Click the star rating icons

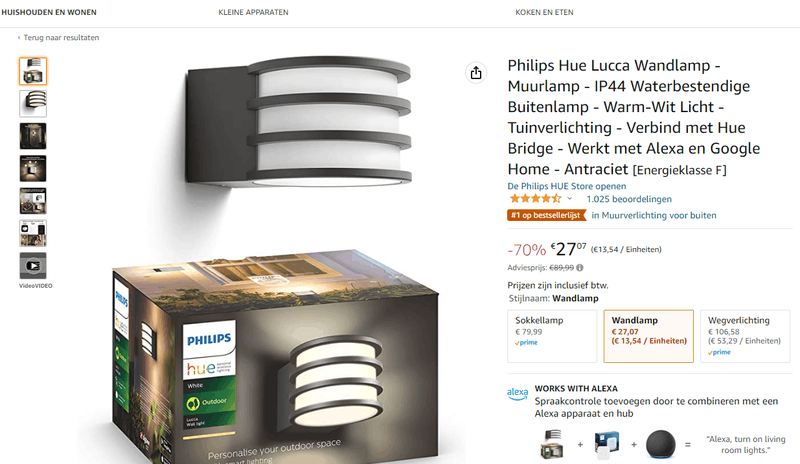(535, 199)
